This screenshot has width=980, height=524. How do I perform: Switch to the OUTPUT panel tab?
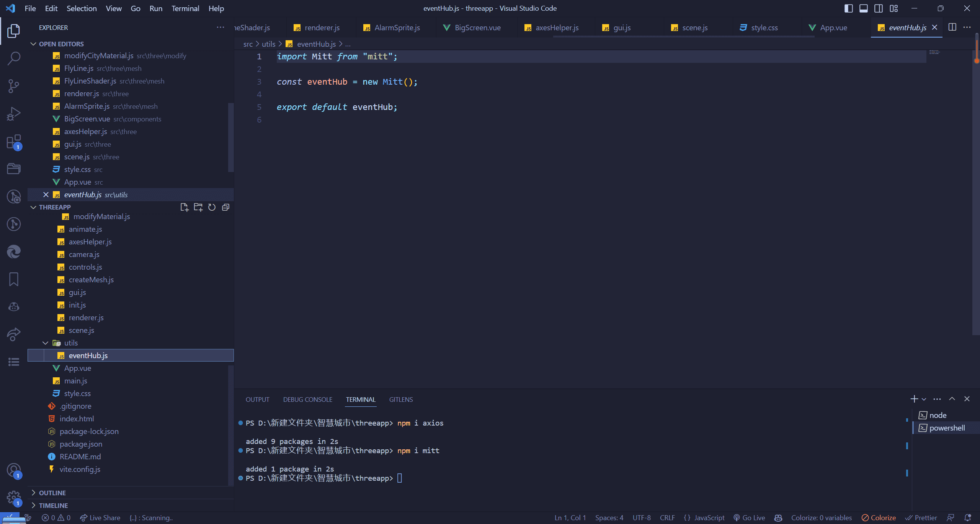point(258,400)
